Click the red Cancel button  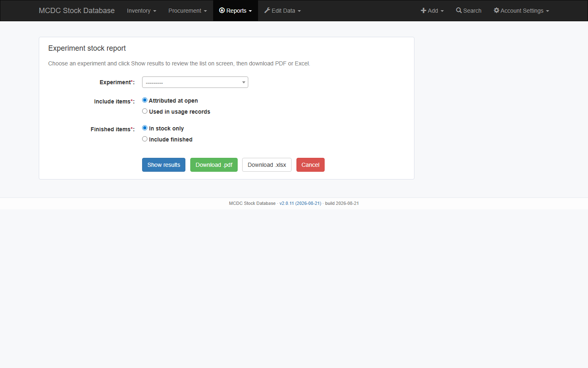click(x=310, y=165)
